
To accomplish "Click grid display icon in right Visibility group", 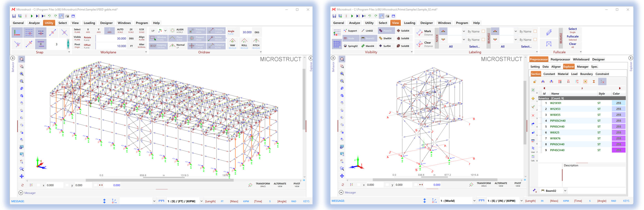I will [337, 44].
